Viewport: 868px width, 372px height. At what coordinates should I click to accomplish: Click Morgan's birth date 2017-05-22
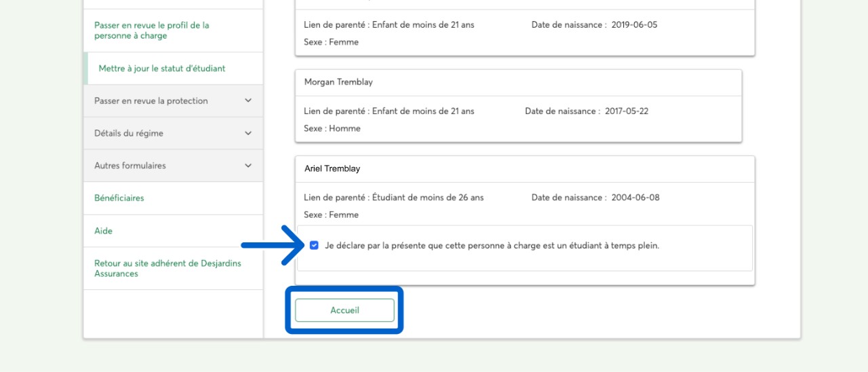(x=627, y=111)
